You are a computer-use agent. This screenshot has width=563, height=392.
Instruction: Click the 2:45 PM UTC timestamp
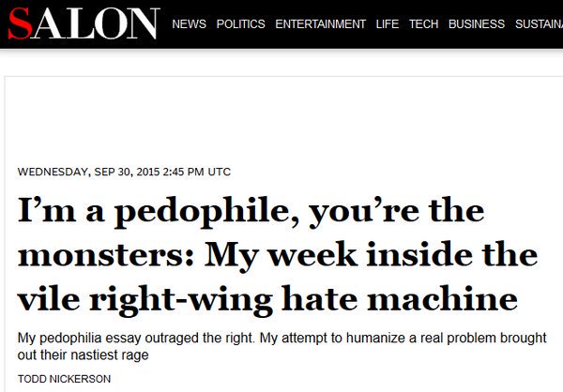197,172
